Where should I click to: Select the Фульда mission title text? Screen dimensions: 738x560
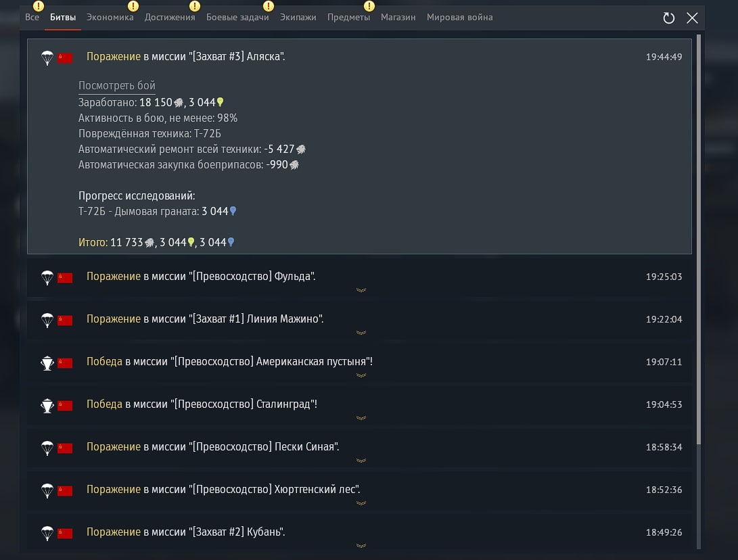point(201,276)
